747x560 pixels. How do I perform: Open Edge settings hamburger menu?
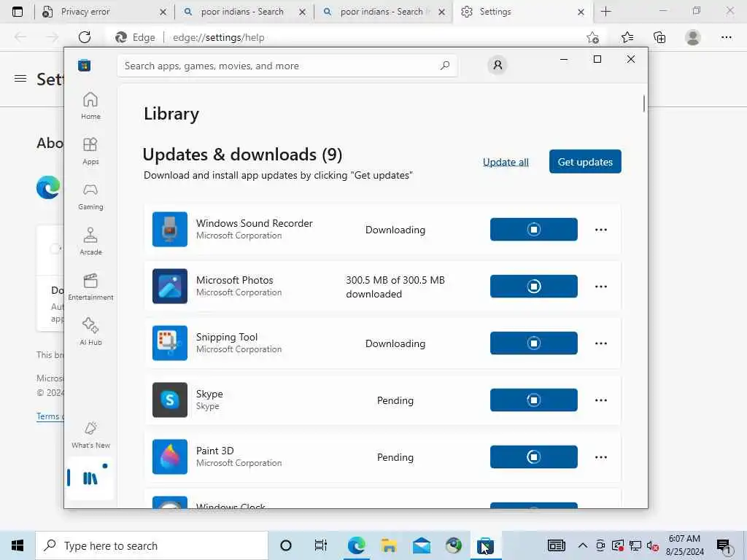click(x=20, y=79)
